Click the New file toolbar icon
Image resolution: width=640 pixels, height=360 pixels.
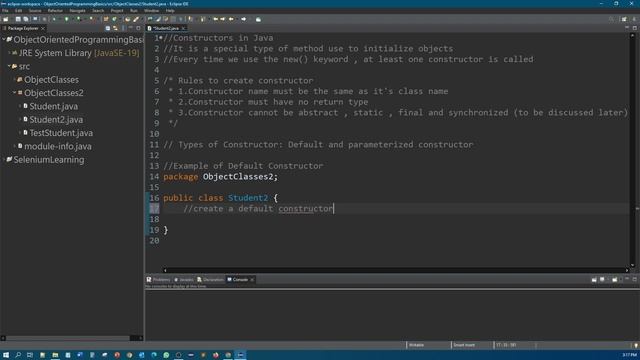[6, 19]
